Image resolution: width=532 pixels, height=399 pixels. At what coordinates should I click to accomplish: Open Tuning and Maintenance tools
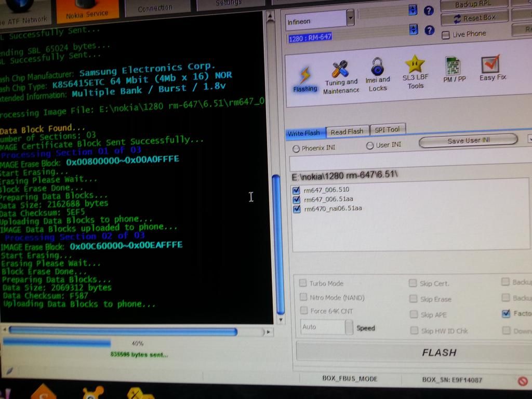coord(341,76)
